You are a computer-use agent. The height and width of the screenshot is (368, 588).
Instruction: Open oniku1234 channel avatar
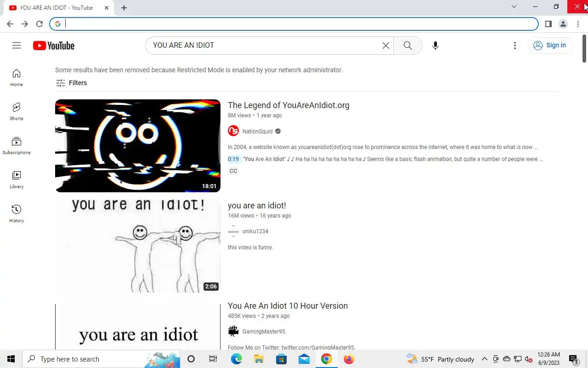coord(233,231)
